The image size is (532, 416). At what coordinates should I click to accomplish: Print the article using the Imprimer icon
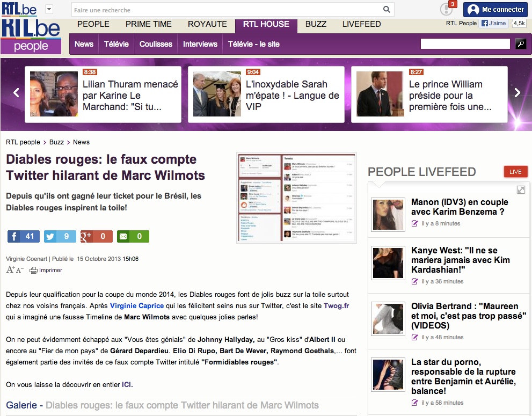33,270
